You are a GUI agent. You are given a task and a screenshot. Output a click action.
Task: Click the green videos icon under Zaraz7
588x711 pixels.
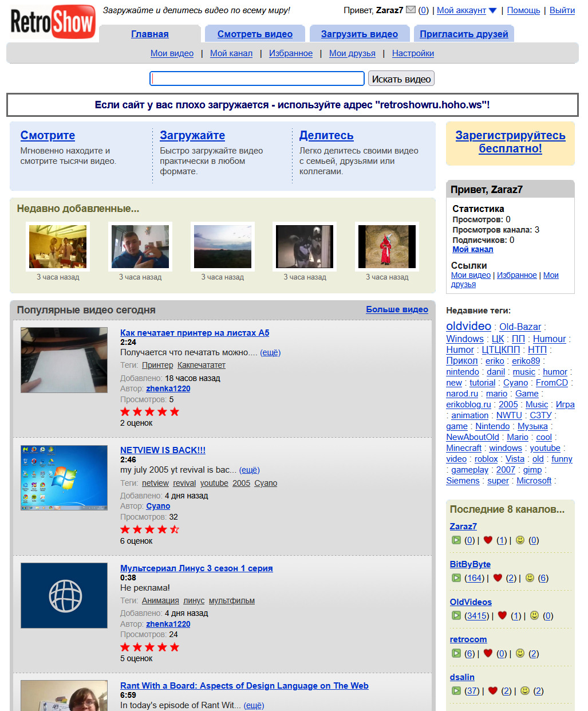[456, 540]
